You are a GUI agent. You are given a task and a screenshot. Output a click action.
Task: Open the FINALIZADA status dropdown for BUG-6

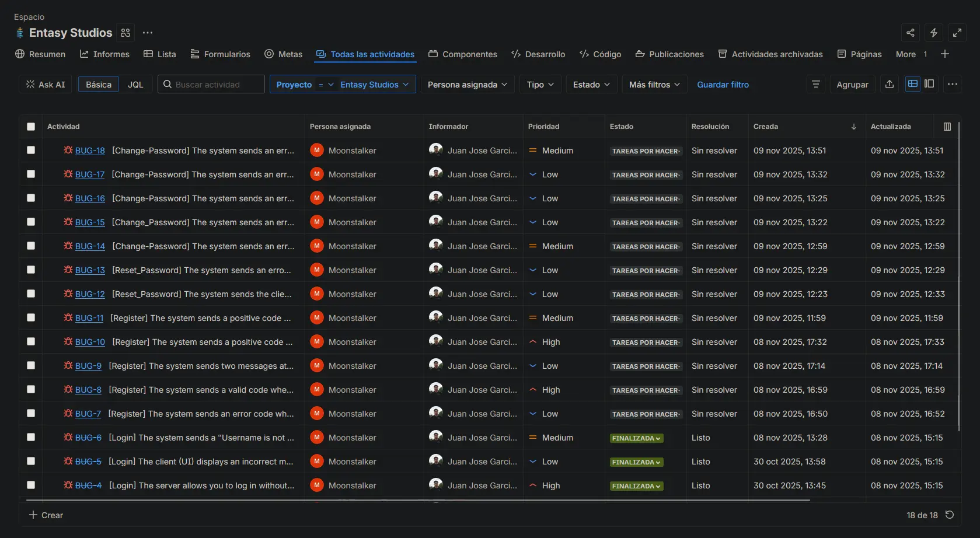pyautogui.click(x=636, y=438)
